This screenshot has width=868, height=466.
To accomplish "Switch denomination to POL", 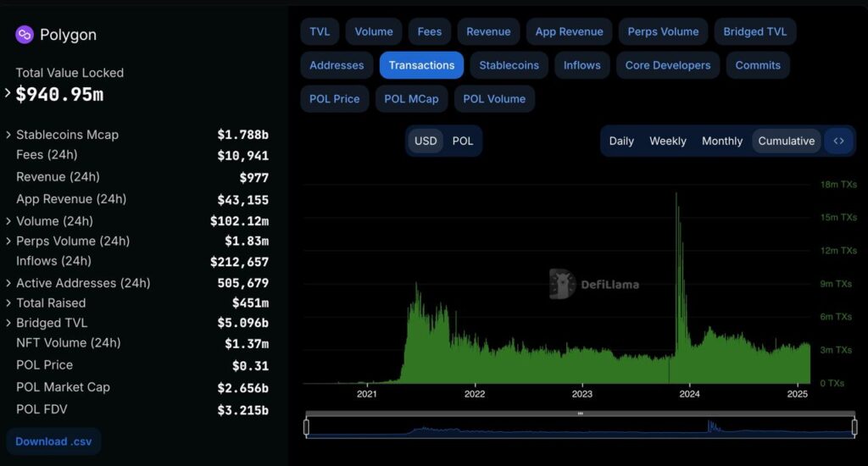I will tap(463, 141).
